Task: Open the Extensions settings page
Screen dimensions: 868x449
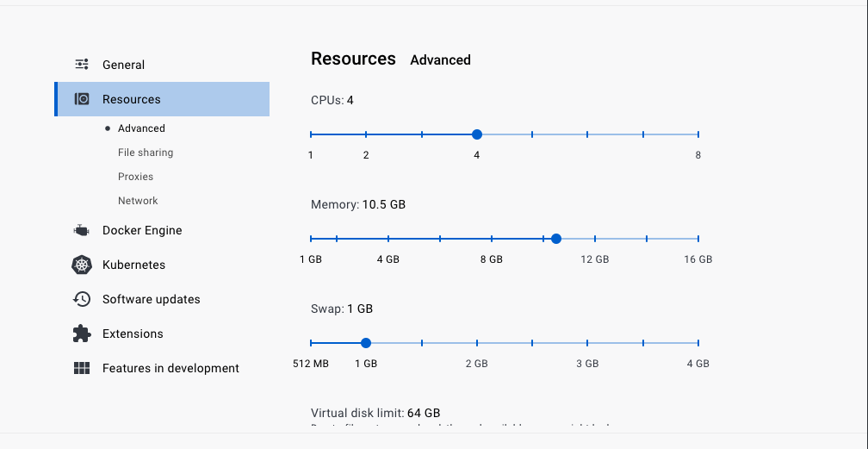Action: coord(133,334)
